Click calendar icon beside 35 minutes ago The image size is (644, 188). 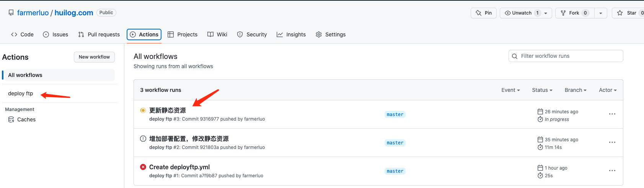(540, 139)
